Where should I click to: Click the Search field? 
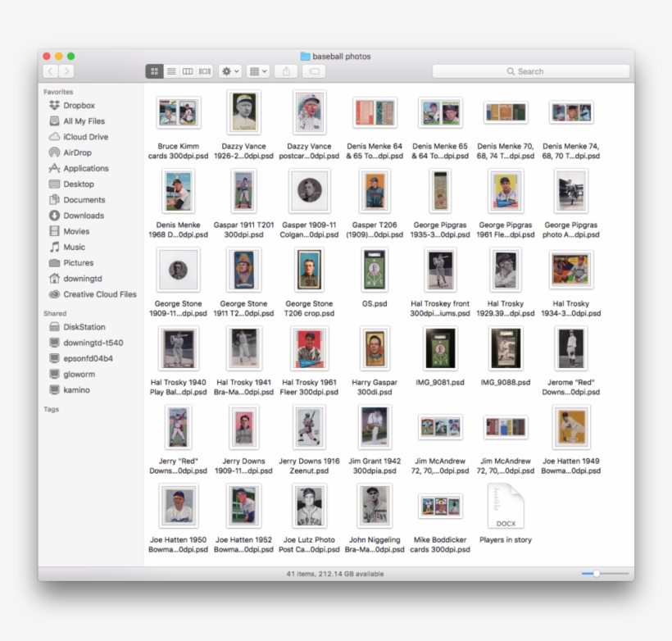tap(531, 72)
